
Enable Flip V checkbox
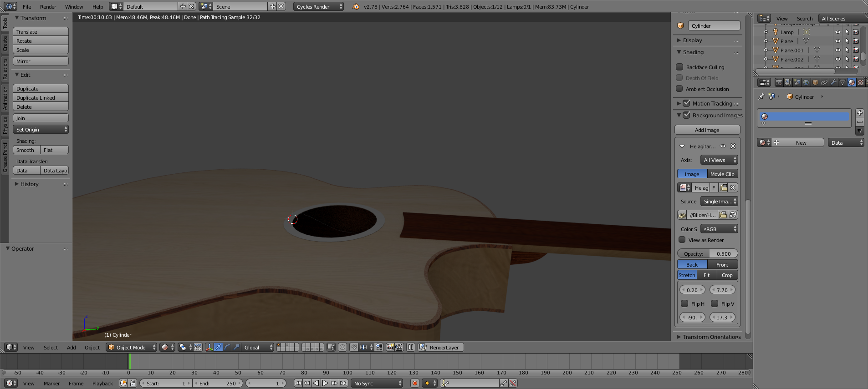[x=715, y=303]
